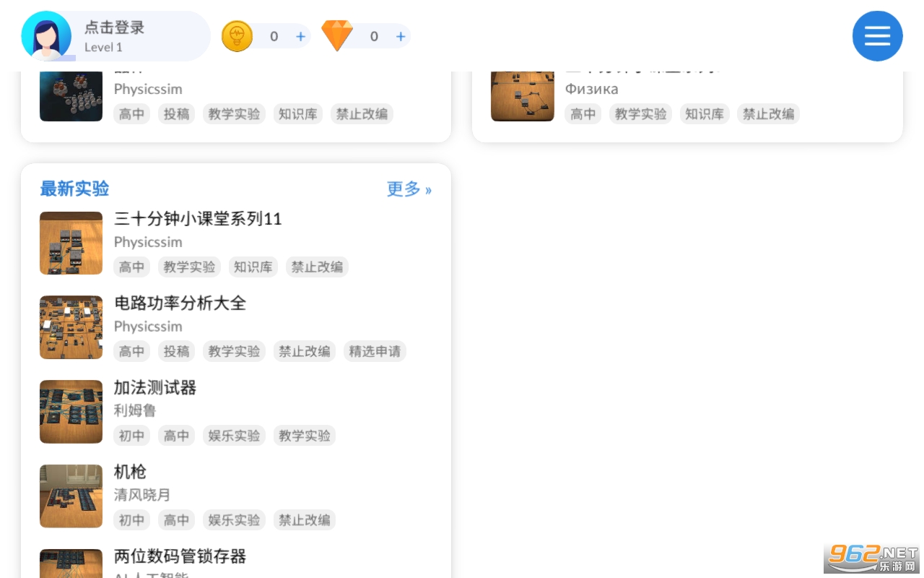Open thumbnail of 电路功率分析大全

pos(71,327)
